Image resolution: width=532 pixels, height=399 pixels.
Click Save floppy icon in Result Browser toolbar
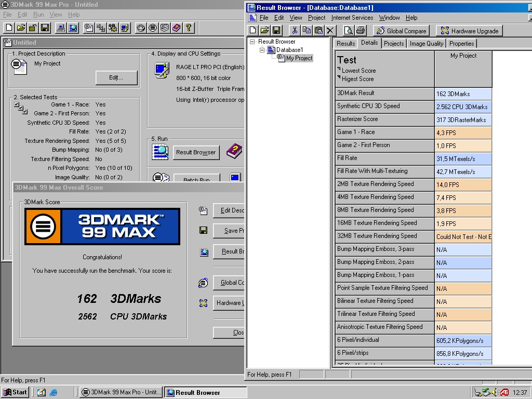pos(276,31)
